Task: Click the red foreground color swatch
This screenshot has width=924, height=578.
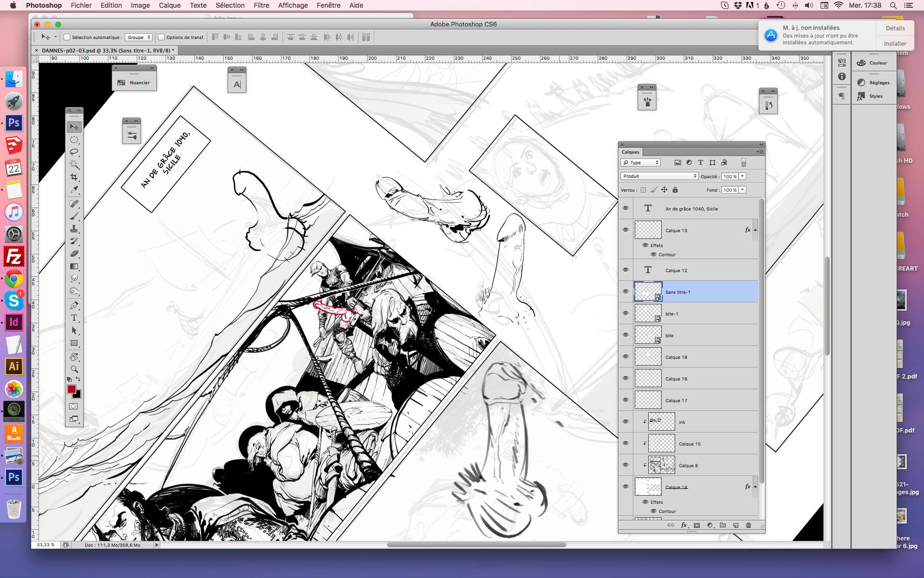Action: tap(72, 389)
